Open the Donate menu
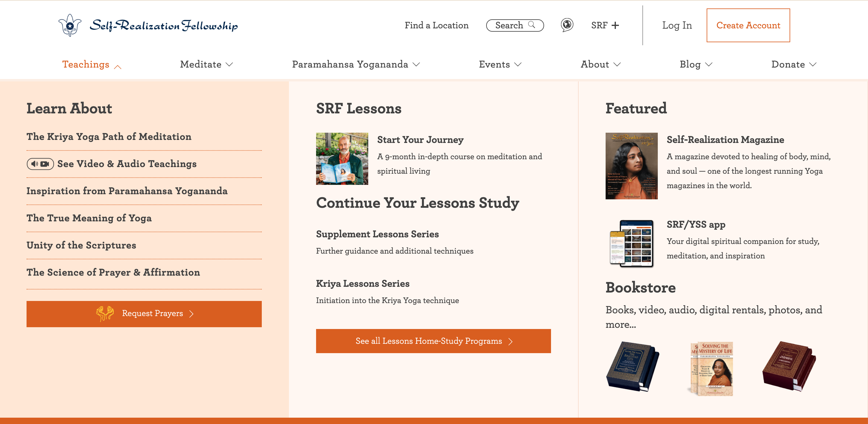Screen dimensions: 868x424 794,64
